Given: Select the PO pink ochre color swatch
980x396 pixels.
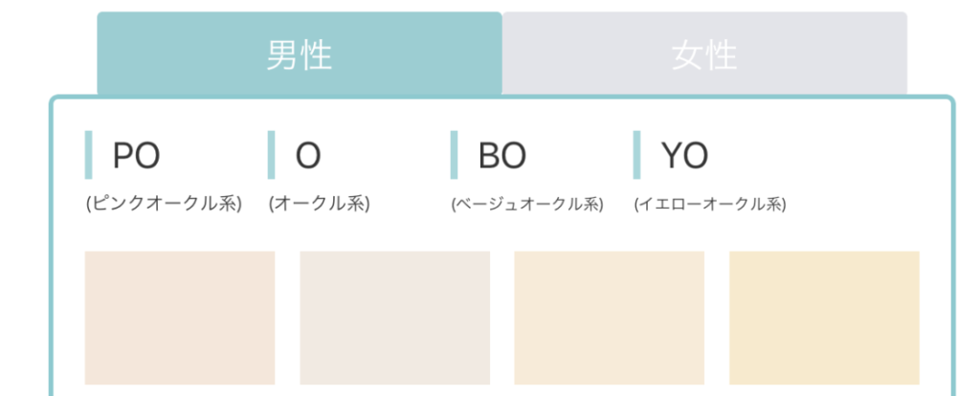Looking at the screenshot, I should [180, 318].
